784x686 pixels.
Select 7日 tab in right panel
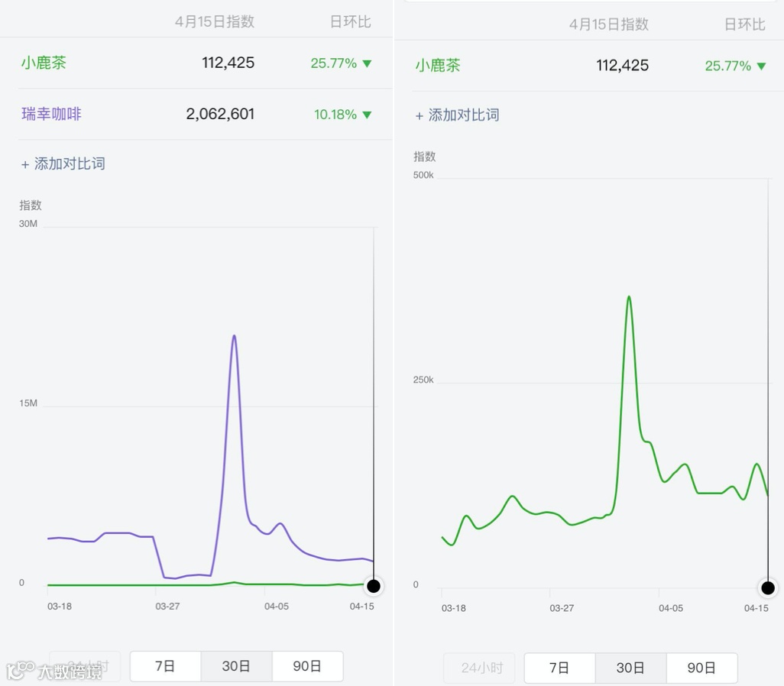tap(559, 668)
